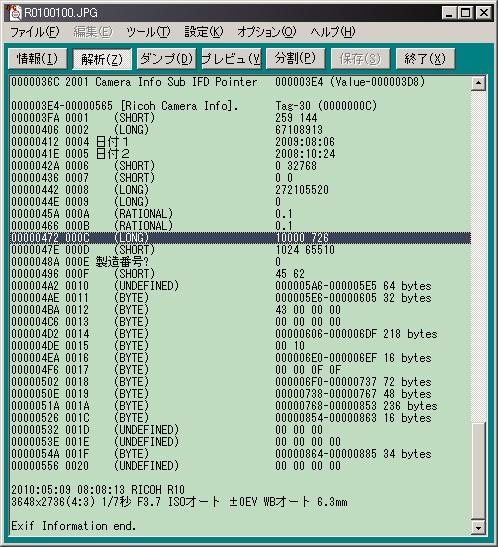The width and height of the screenshot is (498, 547).
Task: Click the scrollbar down arrow
Action: [478, 527]
